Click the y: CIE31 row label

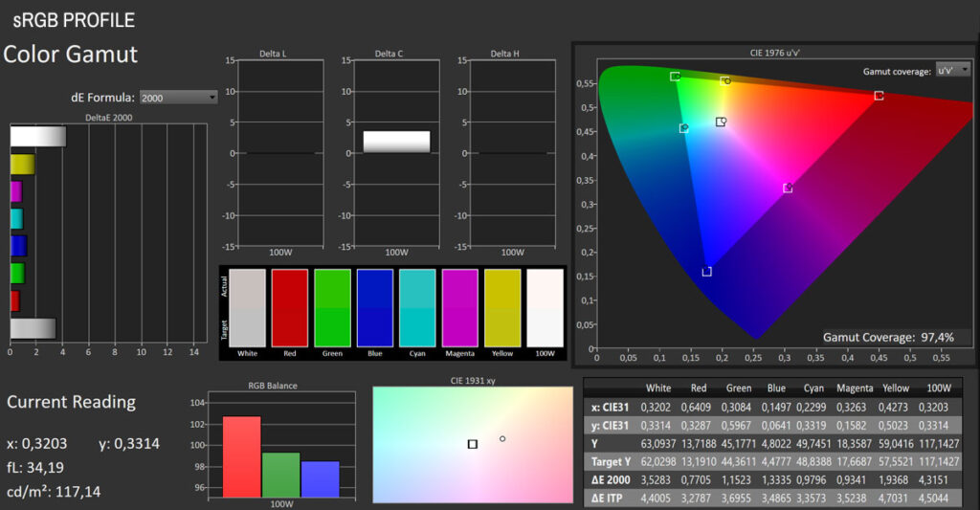[610, 425]
